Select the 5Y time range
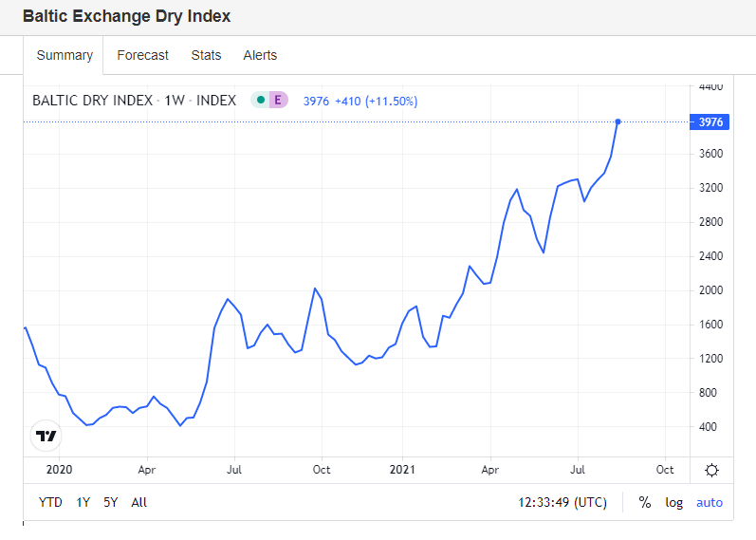Image resolution: width=756 pixels, height=540 pixels. 110,502
